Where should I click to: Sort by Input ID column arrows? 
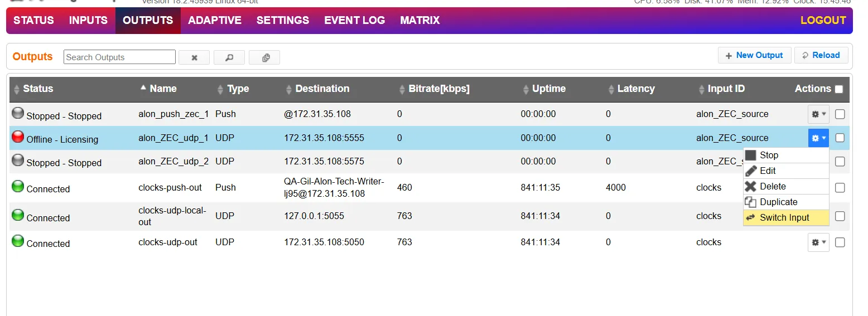point(702,89)
